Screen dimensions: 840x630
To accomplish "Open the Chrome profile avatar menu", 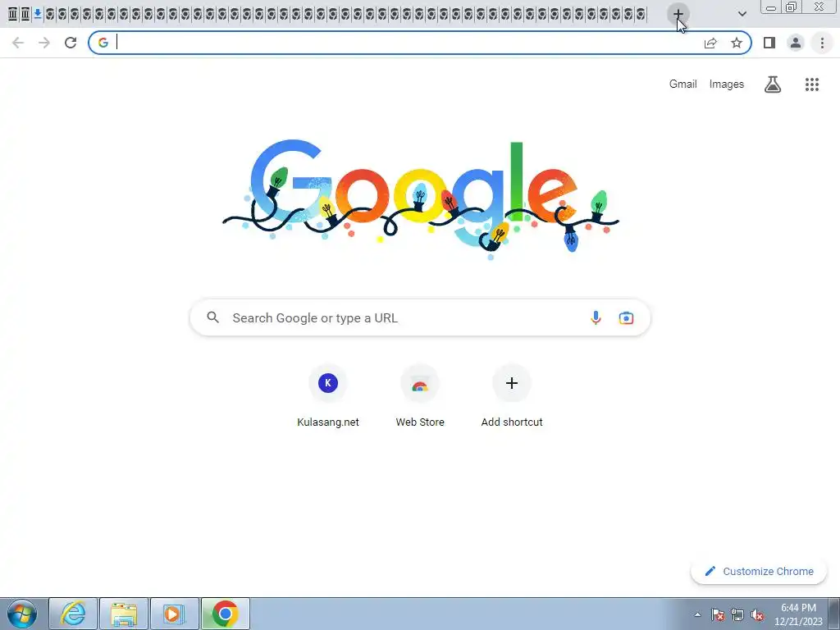I will click(x=796, y=43).
